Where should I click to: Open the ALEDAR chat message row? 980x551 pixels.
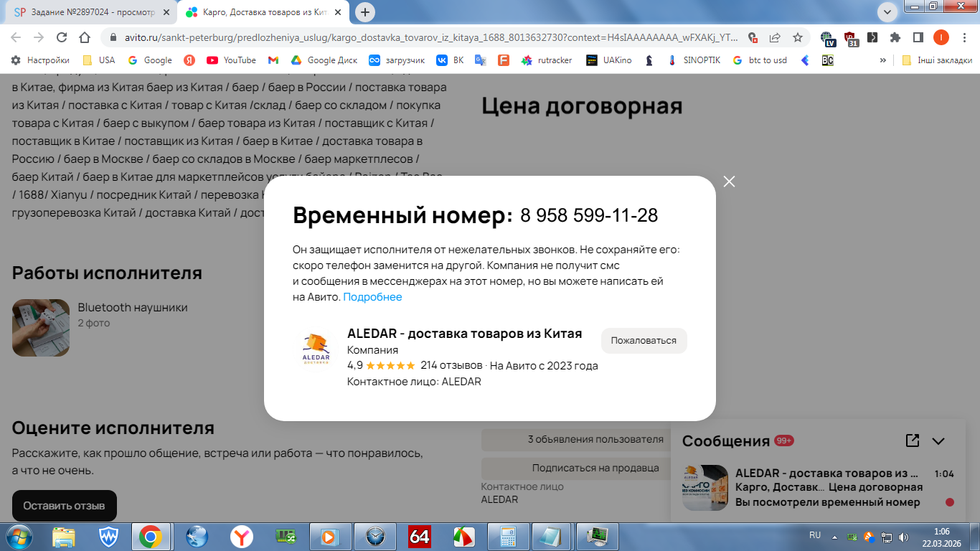pyautogui.click(x=818, y=488)
